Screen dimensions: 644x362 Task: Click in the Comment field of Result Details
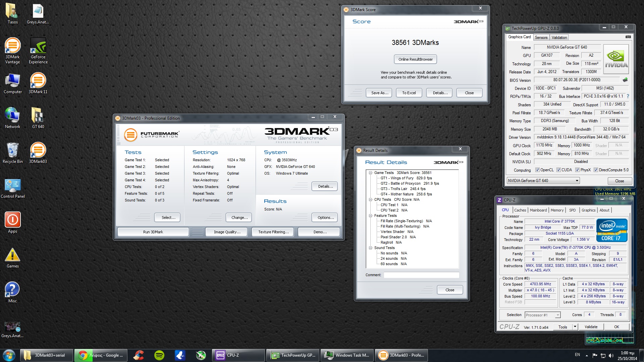tap(421, 275)
